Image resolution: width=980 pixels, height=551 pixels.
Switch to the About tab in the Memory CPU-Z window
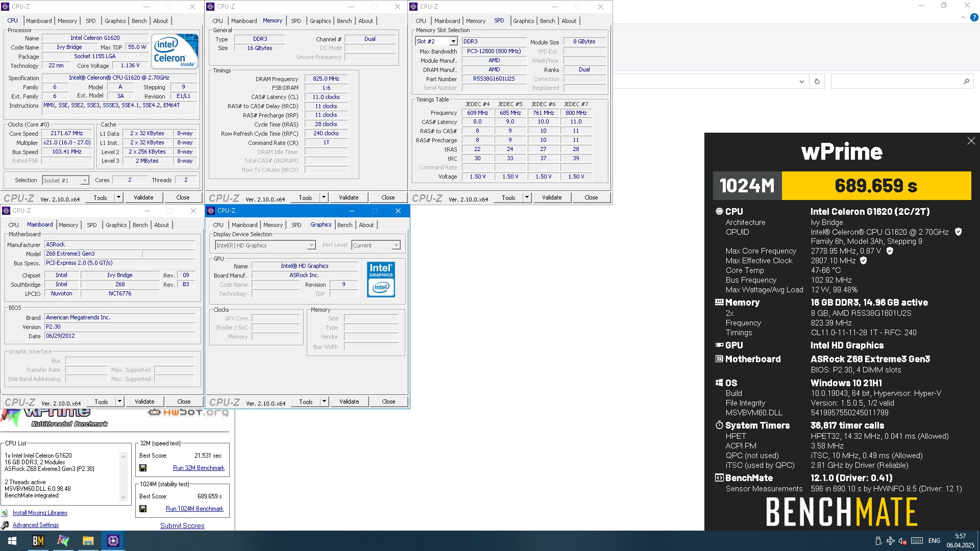[x=365, y=21]
